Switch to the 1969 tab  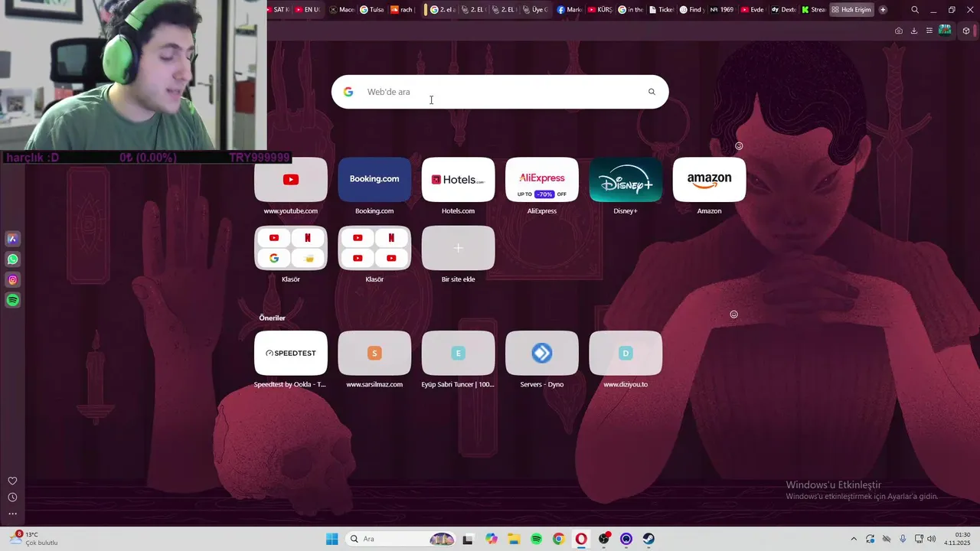[x=722, y=10]
